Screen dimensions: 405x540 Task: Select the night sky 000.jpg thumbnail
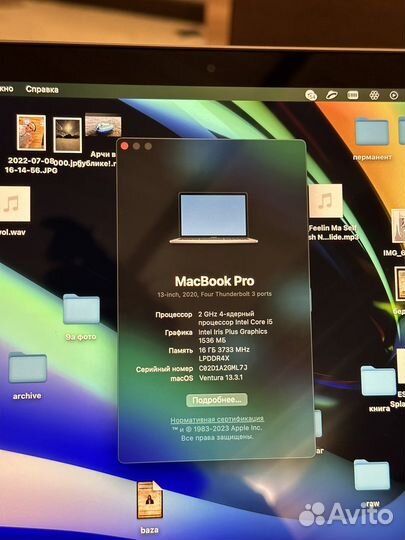pyautogui.click(x=68, y=135)
